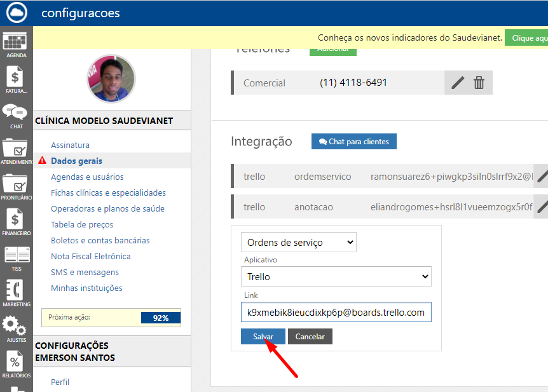Open the Atendimento folder icon
This screenshot has width=548, height=392.
coord(15,149)
